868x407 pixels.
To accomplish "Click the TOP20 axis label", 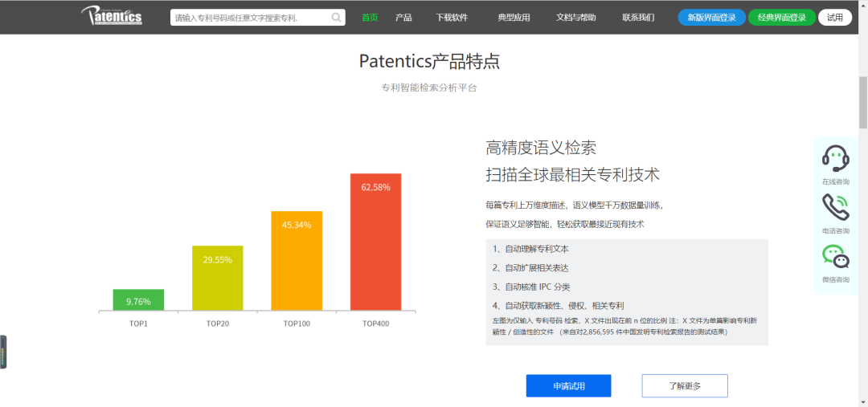I will pyautogui.click(x=218, y=324).
